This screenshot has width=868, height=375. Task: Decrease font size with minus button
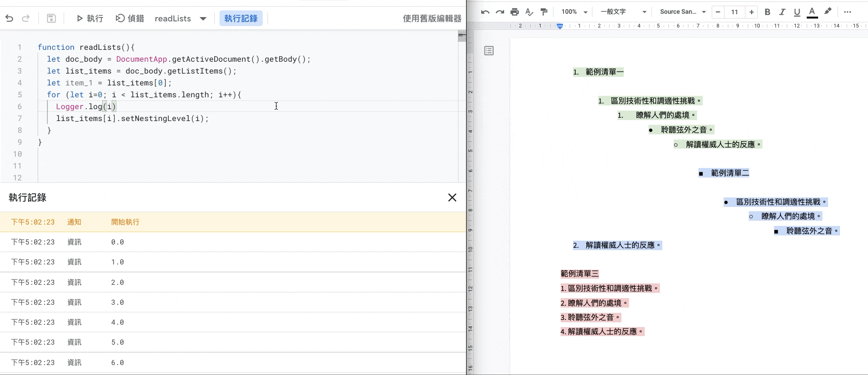point(718,12)
